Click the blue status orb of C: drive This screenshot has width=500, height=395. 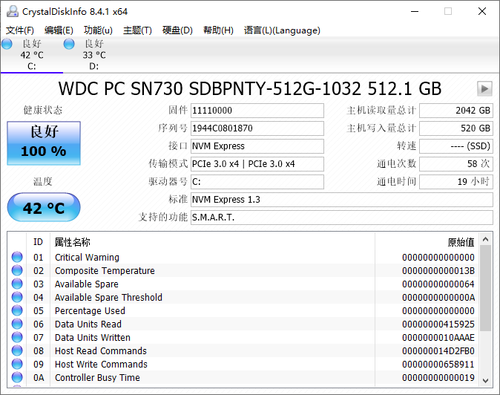coord(7,44)
